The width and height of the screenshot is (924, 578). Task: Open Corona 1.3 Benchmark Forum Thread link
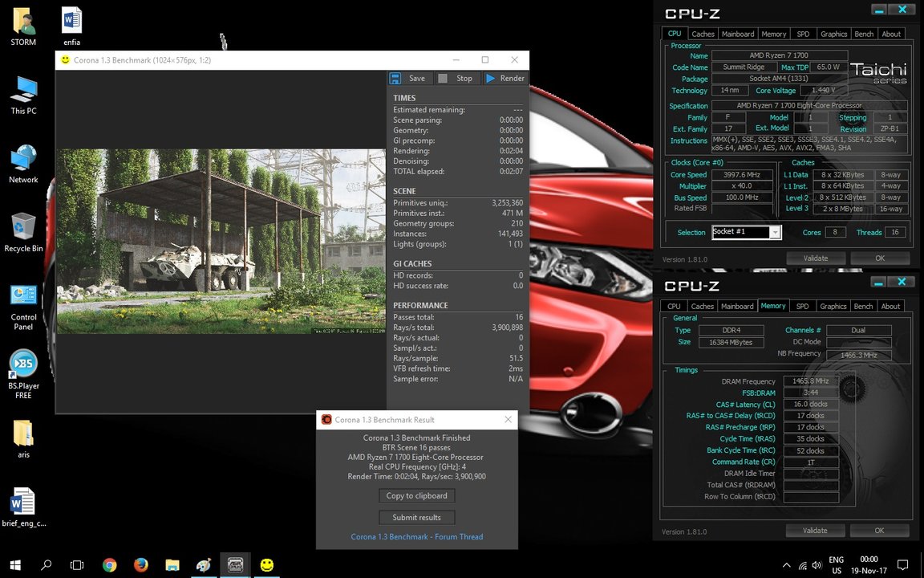pyautogui.click(x=416, y=537)
